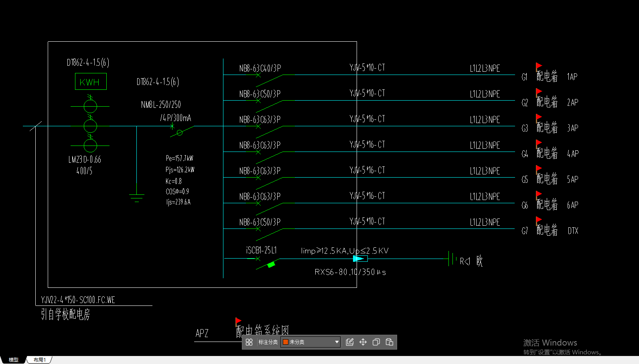Select text 400/5 under the transformer
The height and width of the screenshot is (364, 639).
(x=84, y=171)
